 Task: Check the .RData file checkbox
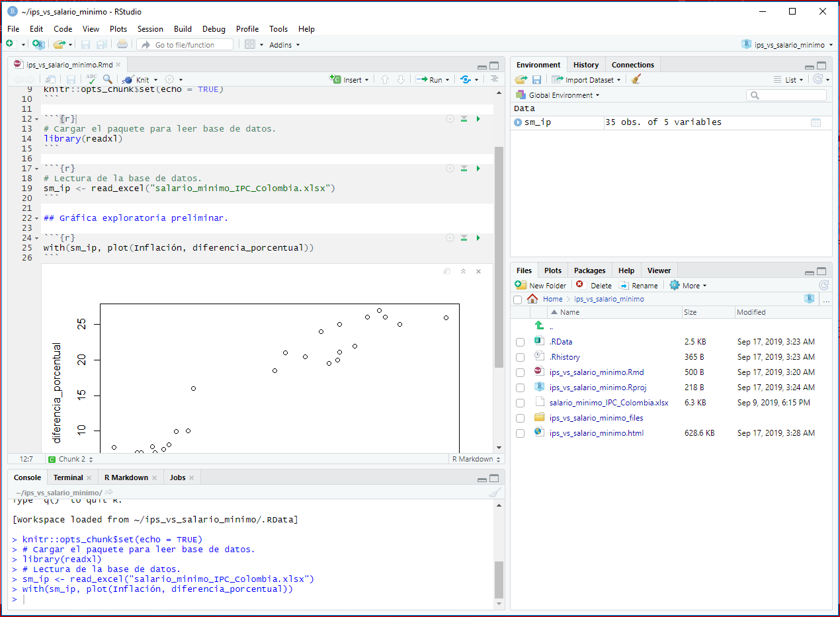[520, 342]
